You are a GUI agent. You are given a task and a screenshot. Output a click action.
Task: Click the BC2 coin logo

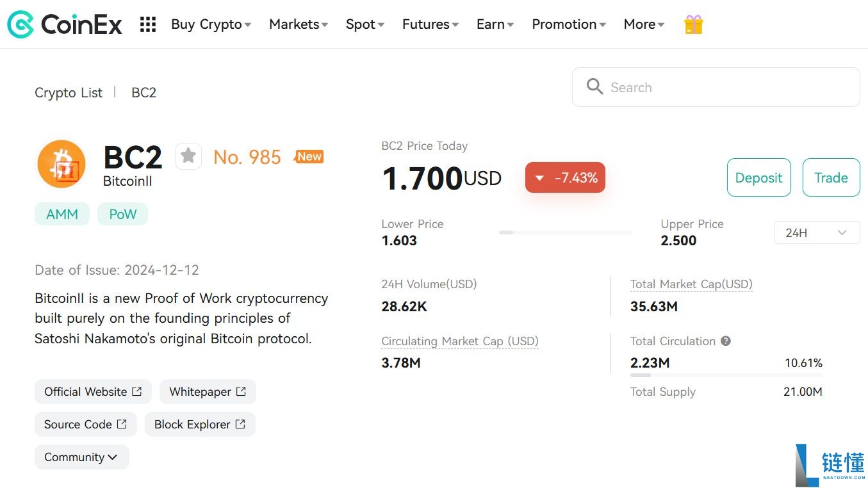(61, 163)
